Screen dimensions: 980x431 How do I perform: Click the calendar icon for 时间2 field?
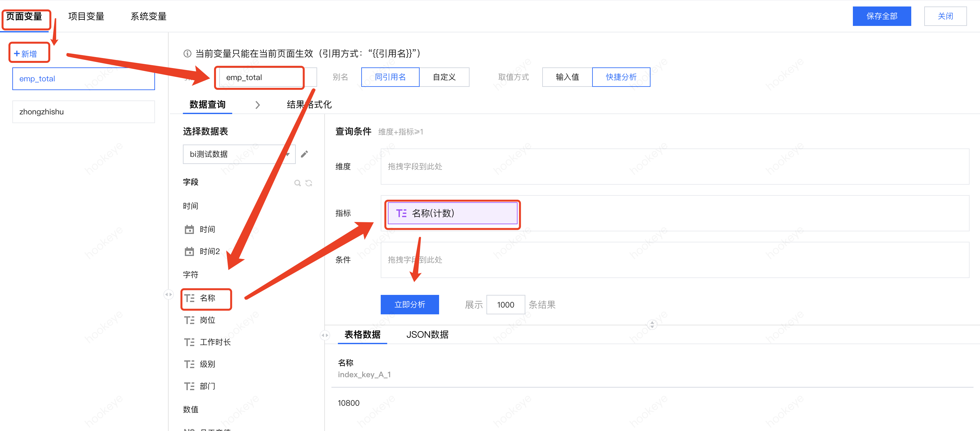pyautogui.click(x=189, y=251)
